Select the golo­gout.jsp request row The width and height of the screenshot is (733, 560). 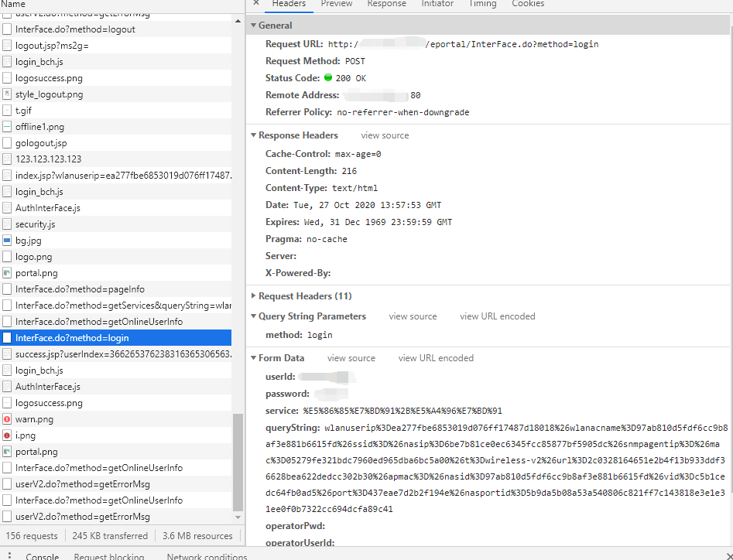click(x=116, y=143)
